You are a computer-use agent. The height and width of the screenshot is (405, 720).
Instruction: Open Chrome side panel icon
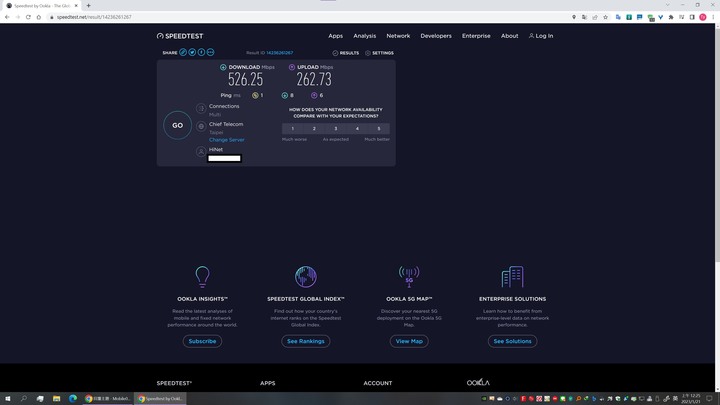[x=692, y=17]
